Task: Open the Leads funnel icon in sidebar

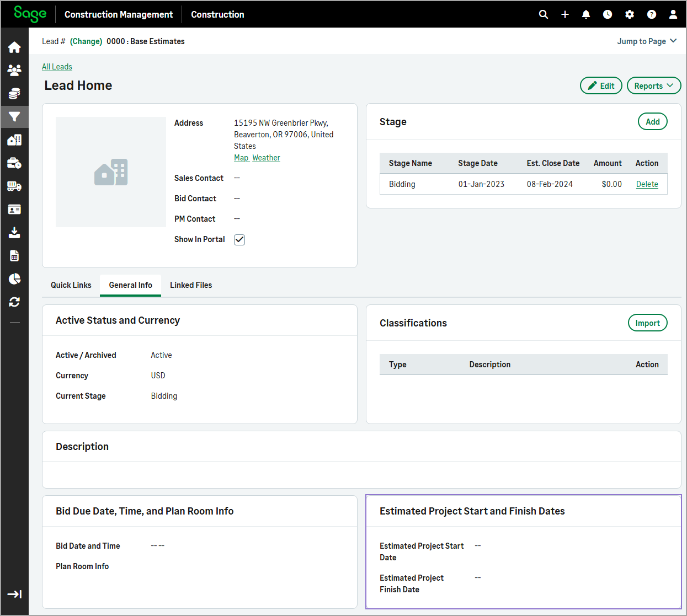Action: click(x=14, y=117)
